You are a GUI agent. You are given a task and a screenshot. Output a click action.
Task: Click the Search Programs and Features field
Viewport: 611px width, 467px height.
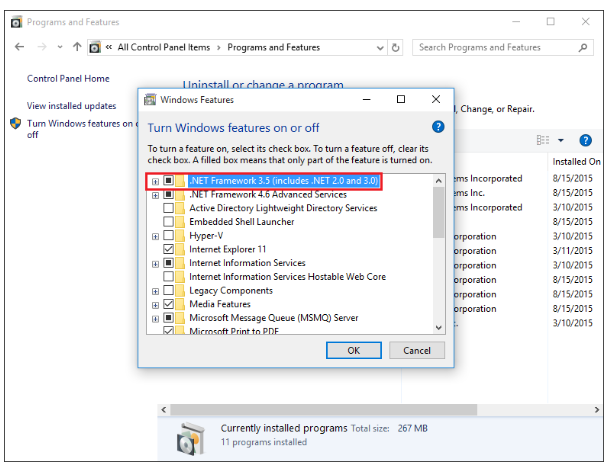(503, 48)
